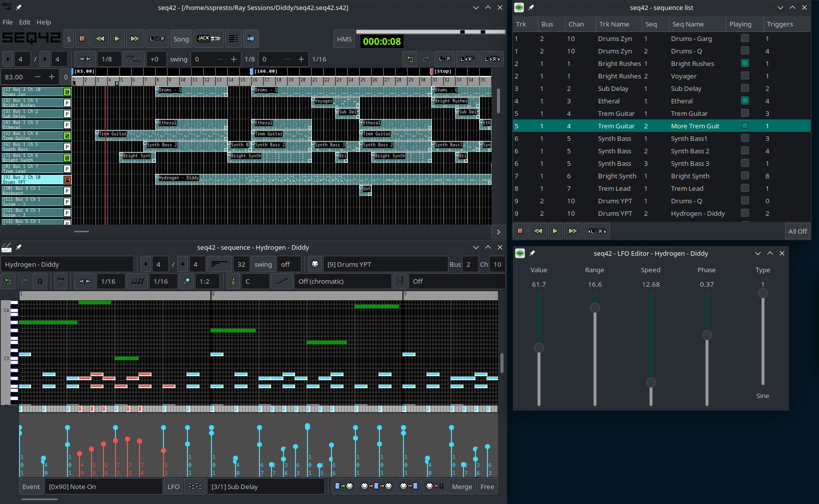Open the 1/16 grid snap dropdown in sequence editor
This screenshot has width=819, height=504.
pyautogui.click(x=108, y=281)
